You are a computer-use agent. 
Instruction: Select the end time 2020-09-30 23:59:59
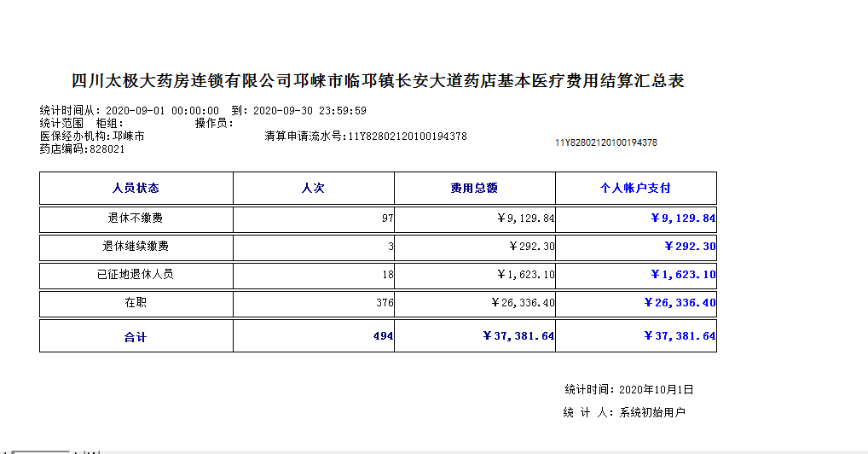pyautogui.click(x=310, y=111)
